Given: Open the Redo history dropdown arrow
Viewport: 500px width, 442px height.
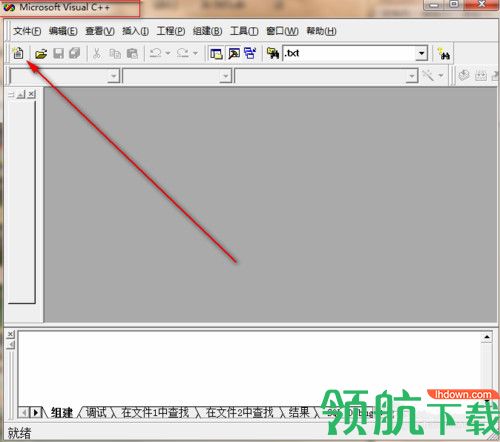Looking at the screenshot, I should [195, 53].
